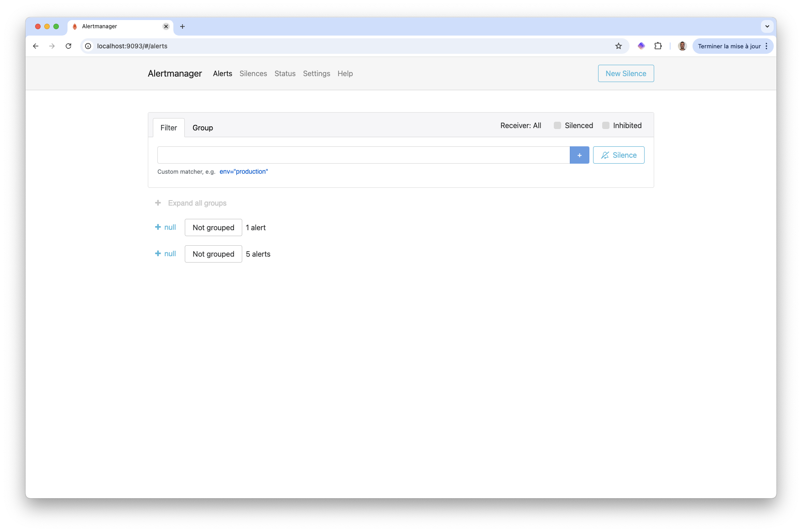Expand the first null alert group
The height and width of the screenshot is (532, 802).
click(158, 227)
